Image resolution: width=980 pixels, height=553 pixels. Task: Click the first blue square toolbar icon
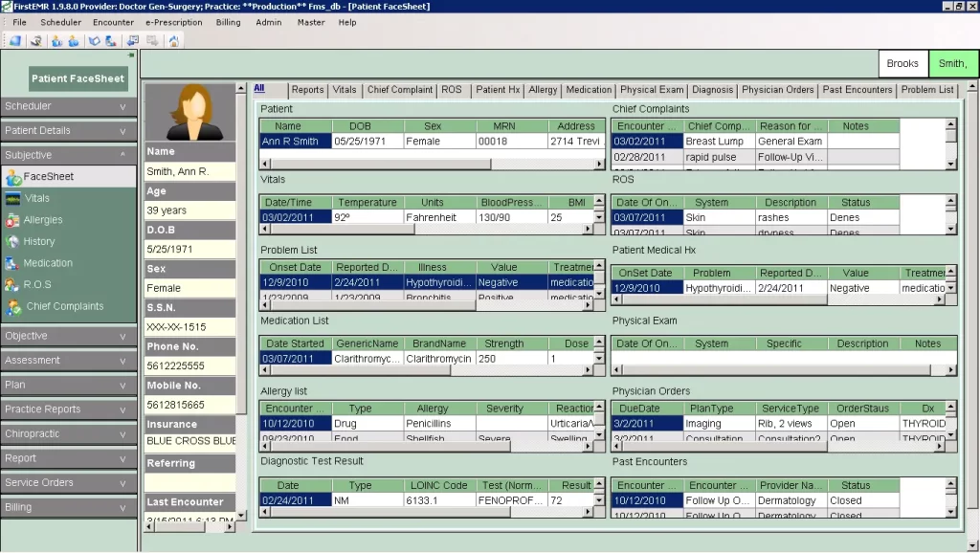(14, 40)
